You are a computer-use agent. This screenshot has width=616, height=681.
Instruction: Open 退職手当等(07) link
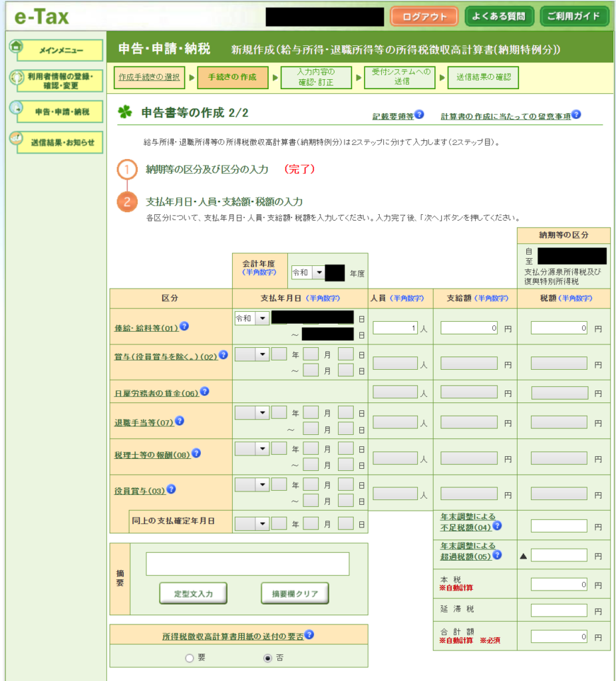(144, 422)
